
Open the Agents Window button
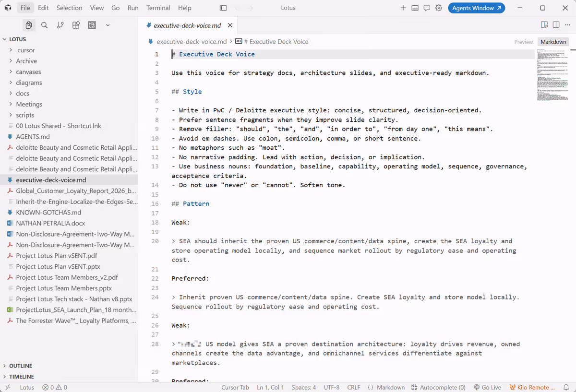(x=476, y=8)
